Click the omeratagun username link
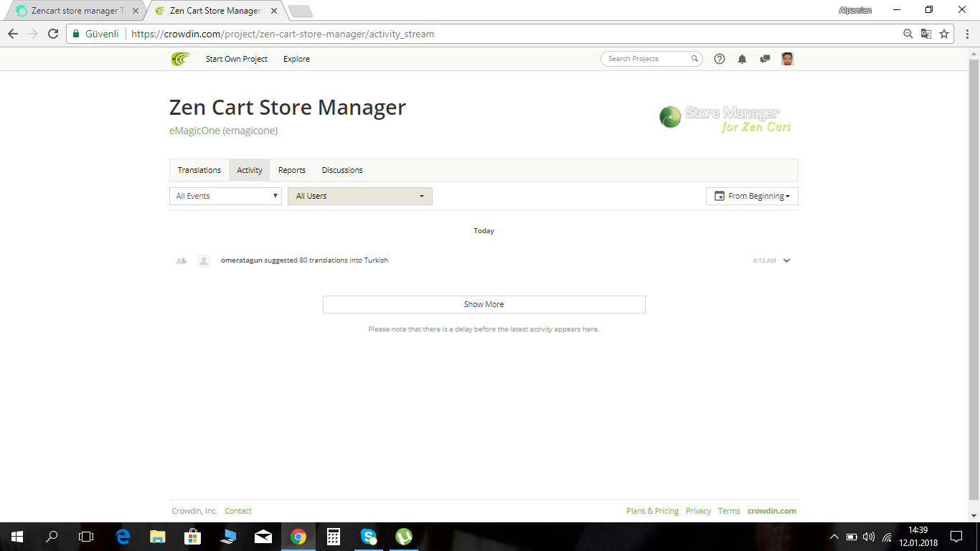This screenshot has width=980, height=551. click(242, 260)
